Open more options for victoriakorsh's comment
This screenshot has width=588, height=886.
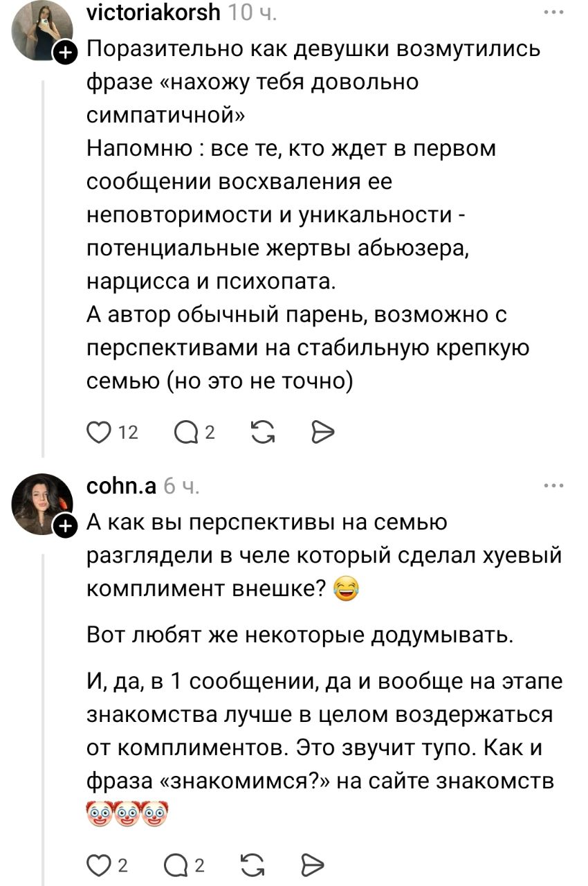[x=553, y=12]
